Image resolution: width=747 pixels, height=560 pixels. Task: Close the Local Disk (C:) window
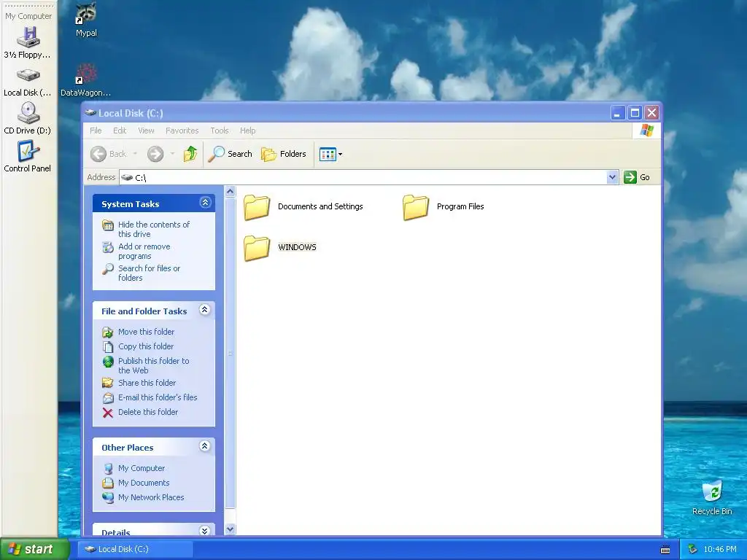pyautogui.click(x=651, y=113)
